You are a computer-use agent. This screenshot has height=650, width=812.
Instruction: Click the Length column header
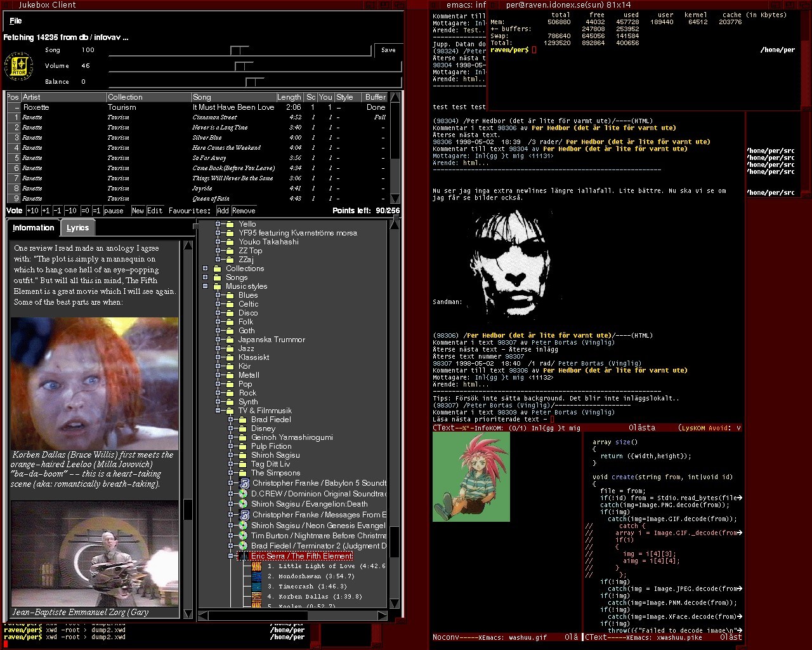click(x=289, y=97)
